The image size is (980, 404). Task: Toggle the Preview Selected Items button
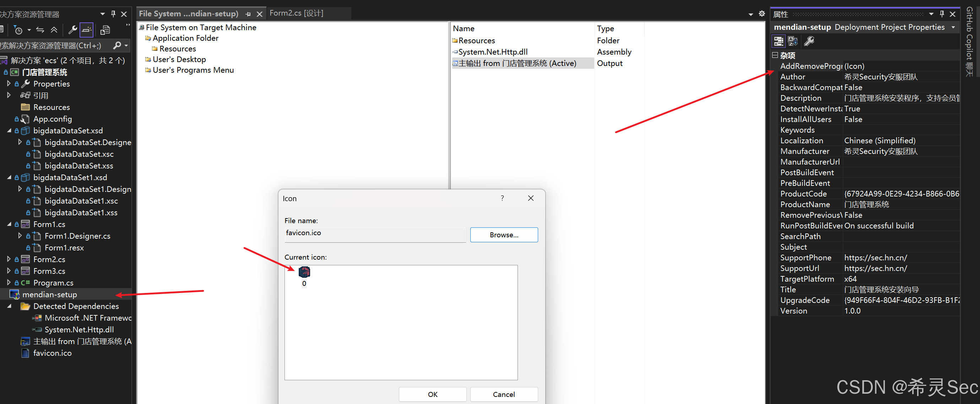(x=86, y=30)
